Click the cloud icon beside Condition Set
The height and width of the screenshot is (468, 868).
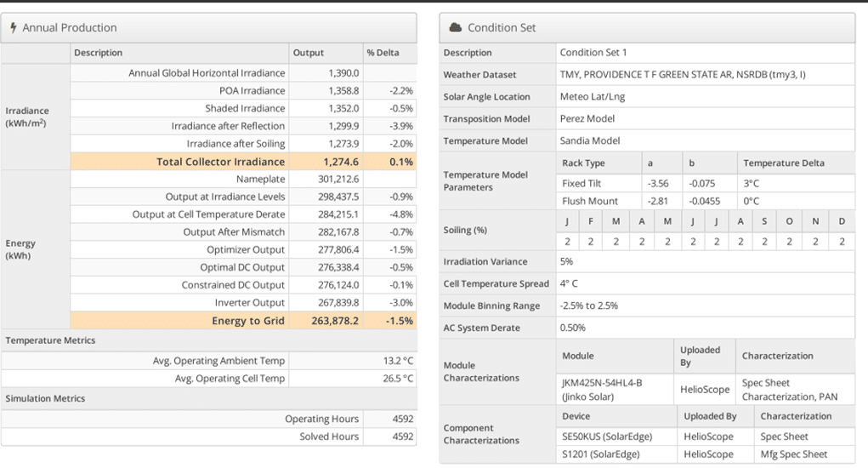(455, 27)
